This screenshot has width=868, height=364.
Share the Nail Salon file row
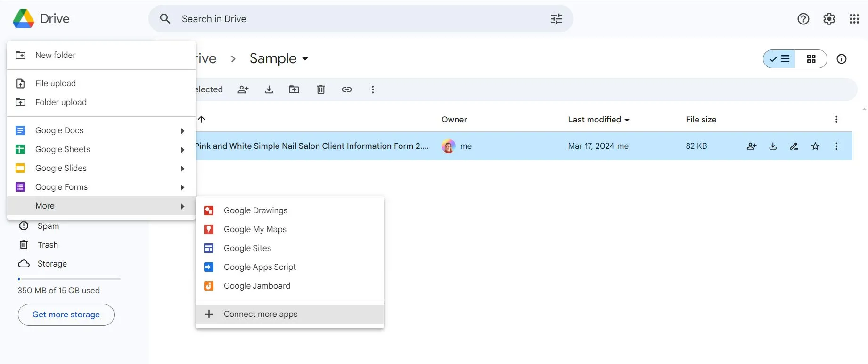[x=752, y=146]
